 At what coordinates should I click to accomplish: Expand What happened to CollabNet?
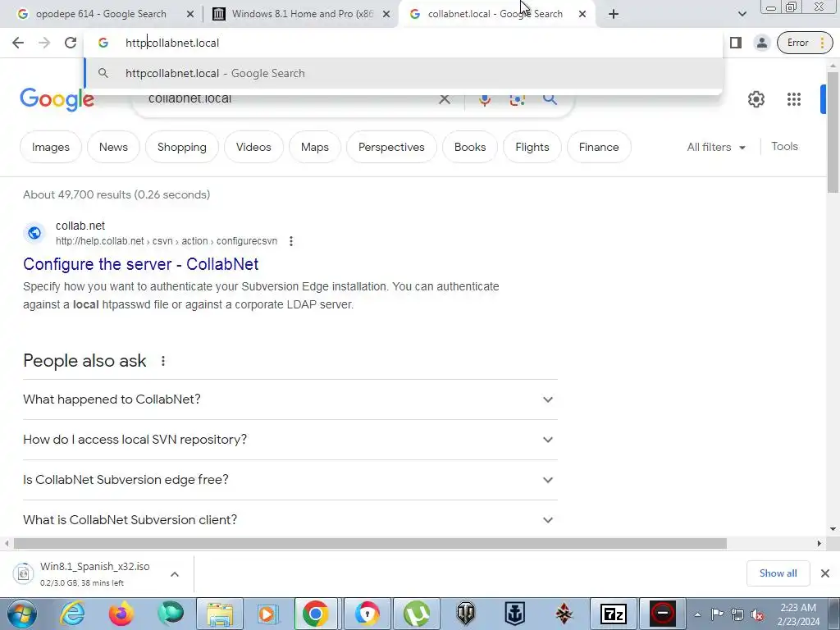290,399
